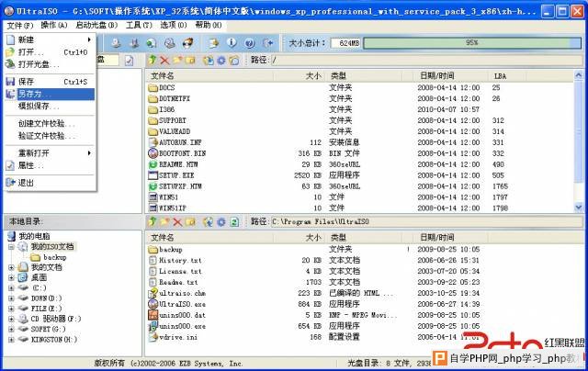Collapse the 我的ISO文档 tree node
This screenshot has height=371, width=588.
point(11,247)
